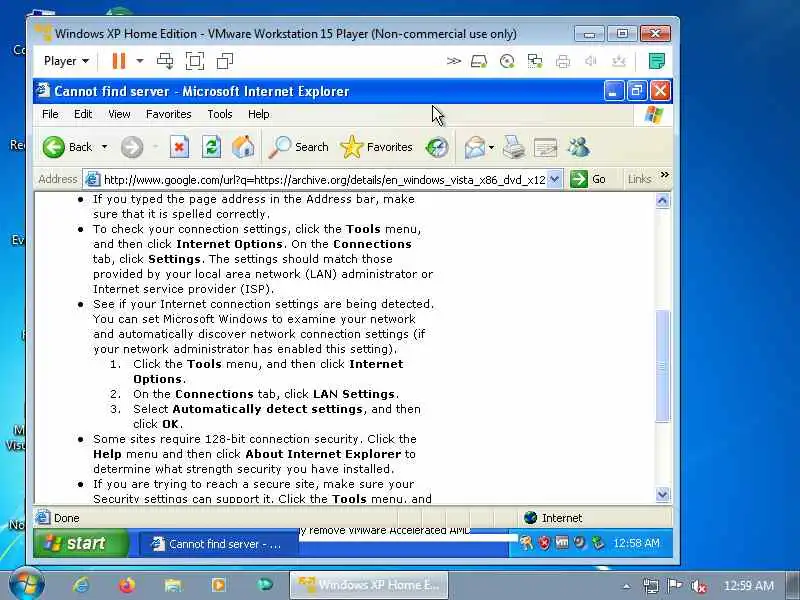This screenshot has width=800, height=600.
Task: Stop loading the page with the Stop icon
Action: (179, 147)
